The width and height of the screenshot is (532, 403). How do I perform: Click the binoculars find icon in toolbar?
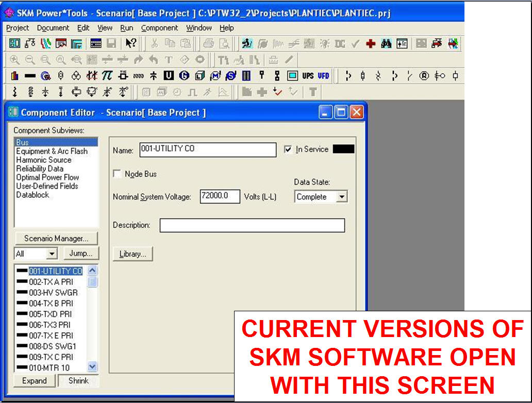(386, 44)
